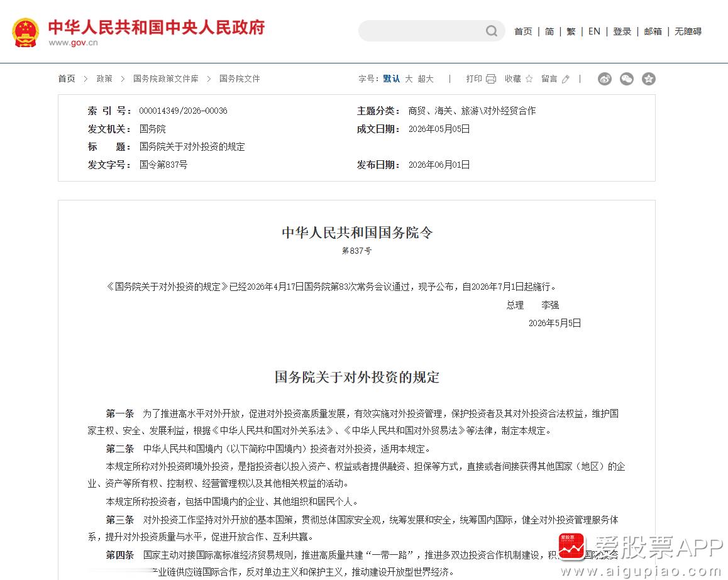Share the page via WeChat icon

627,79
